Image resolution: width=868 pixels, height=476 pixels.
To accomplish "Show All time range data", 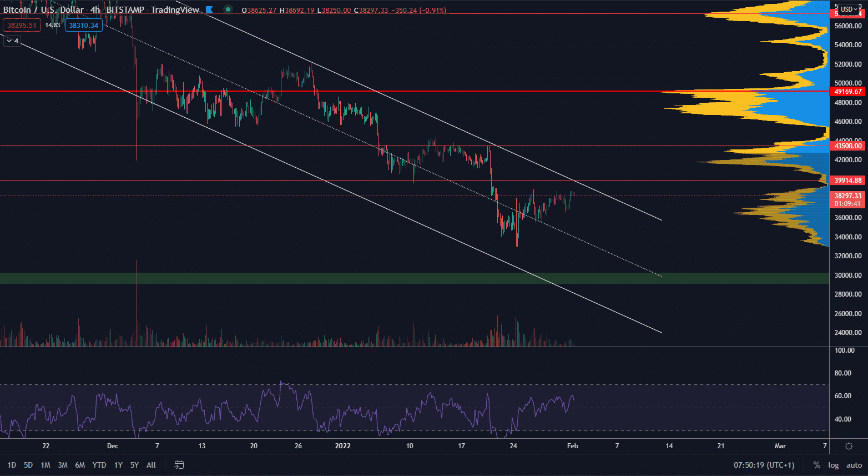I will pos(151,465).
